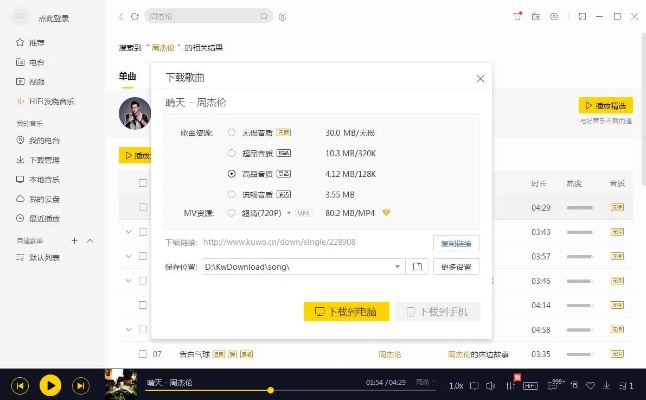Viewport: 646px width, 400px height.
Task: Select 高品音质 4.12 MB/128K radio option
Action: [232, 174]
